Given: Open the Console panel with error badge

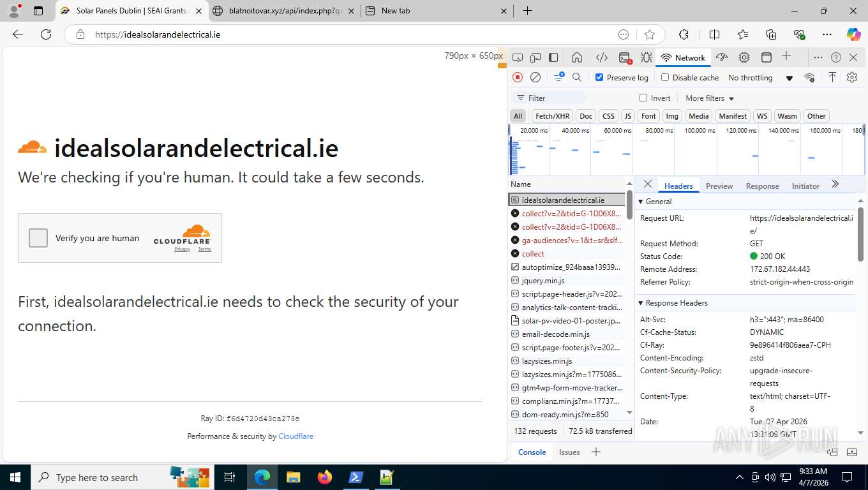Looking at the screenshot, I should pyautogui.click(x=625, y=57).
